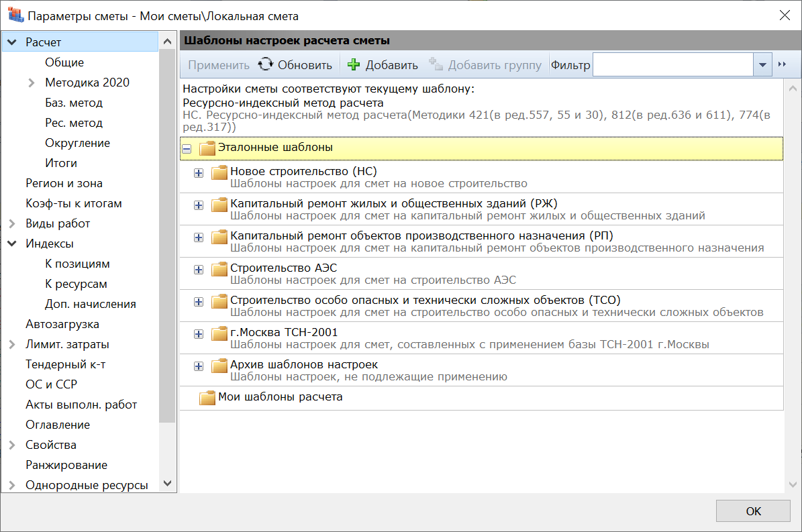The width and height of the screenshot is (802, 532).
Task: Open the Баз. метод settings page
Action: (x=74, y=103)
